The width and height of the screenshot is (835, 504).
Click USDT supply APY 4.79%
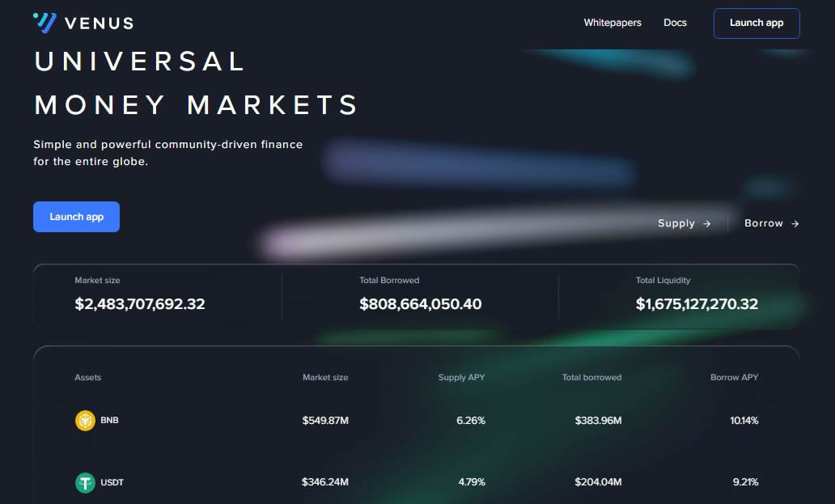point(472,482)
